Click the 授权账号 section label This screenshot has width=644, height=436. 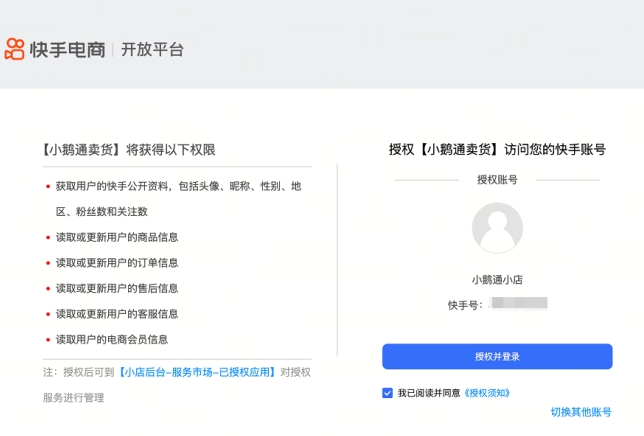tap(497, 180)
